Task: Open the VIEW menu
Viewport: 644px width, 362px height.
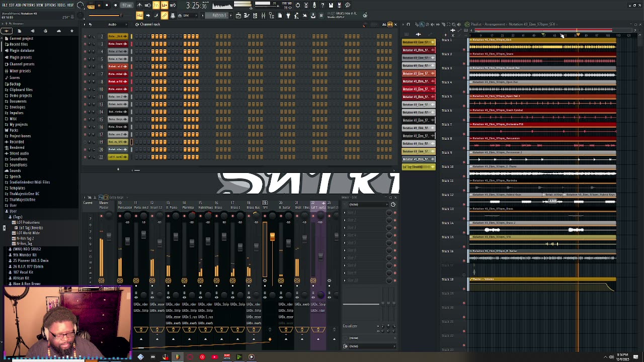Action: pos(40,5)
